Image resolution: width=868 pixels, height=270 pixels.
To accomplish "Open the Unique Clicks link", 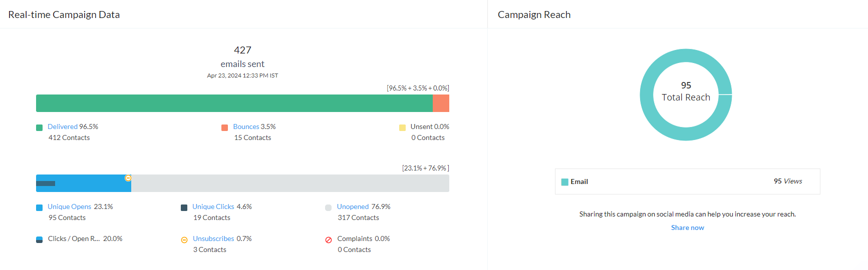I will click(213, 206).
